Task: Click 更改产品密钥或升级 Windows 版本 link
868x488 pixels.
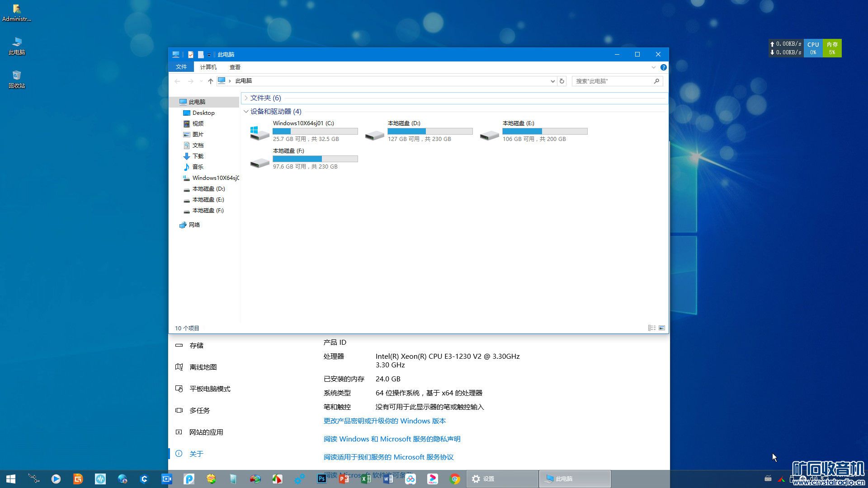Action: click(384, 421)
